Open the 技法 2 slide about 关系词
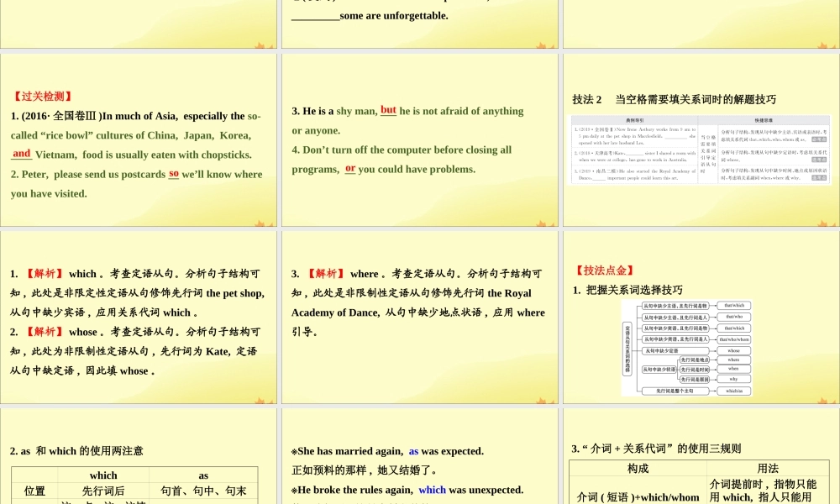This screenshot has height=504, width=840. [x=701, y=139]
